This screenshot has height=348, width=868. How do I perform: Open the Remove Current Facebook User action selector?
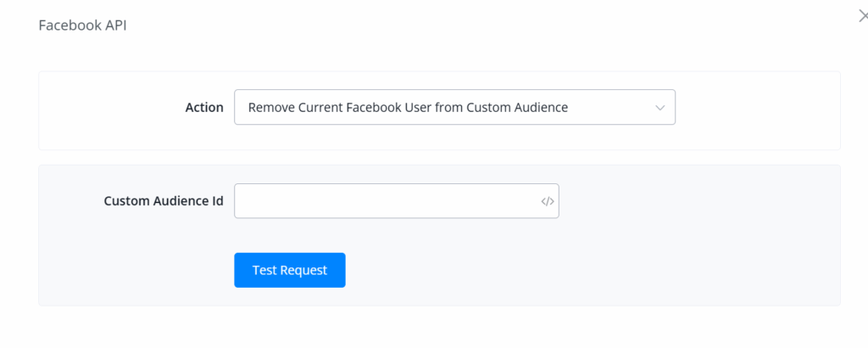click(x=453, y=108)
